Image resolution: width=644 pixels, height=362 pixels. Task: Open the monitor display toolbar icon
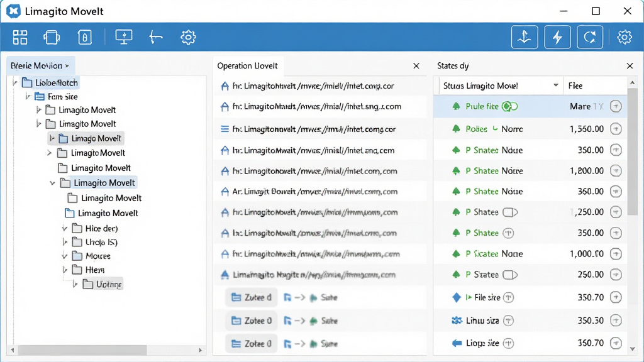124,37
